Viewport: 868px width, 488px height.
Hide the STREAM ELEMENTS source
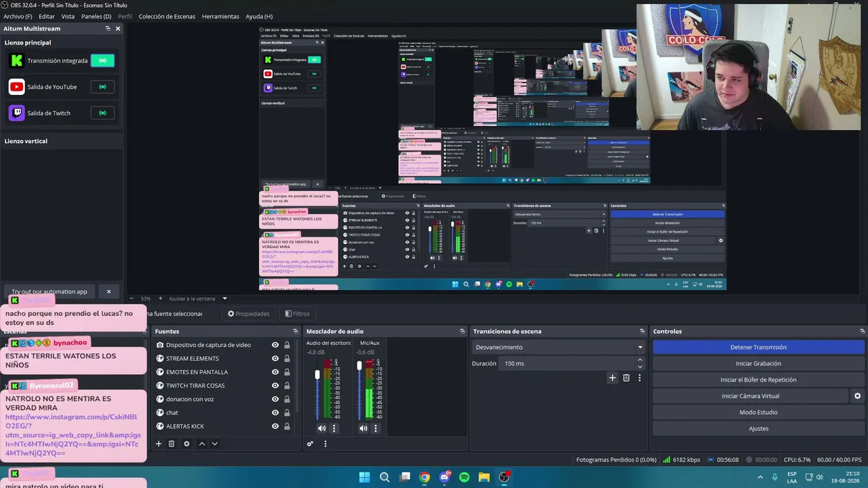tap(275, 359)
